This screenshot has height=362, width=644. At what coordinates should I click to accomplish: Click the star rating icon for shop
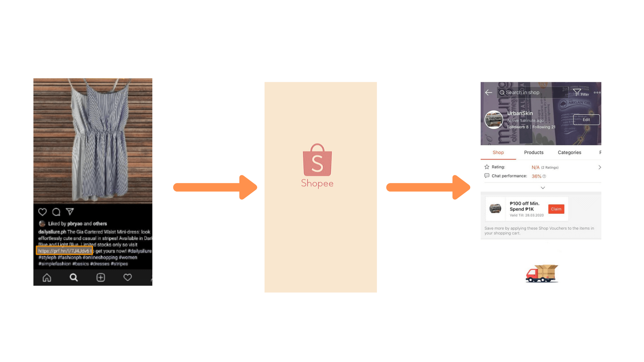point(486,167)
